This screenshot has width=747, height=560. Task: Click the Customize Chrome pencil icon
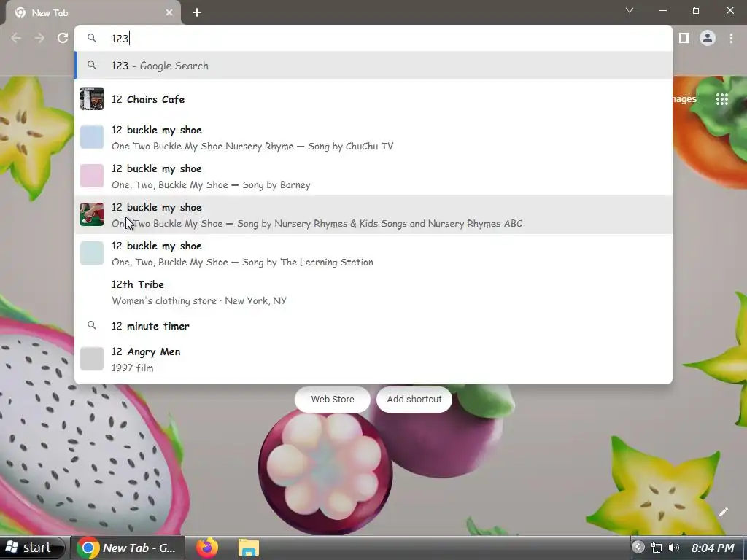tap(723, 513)
